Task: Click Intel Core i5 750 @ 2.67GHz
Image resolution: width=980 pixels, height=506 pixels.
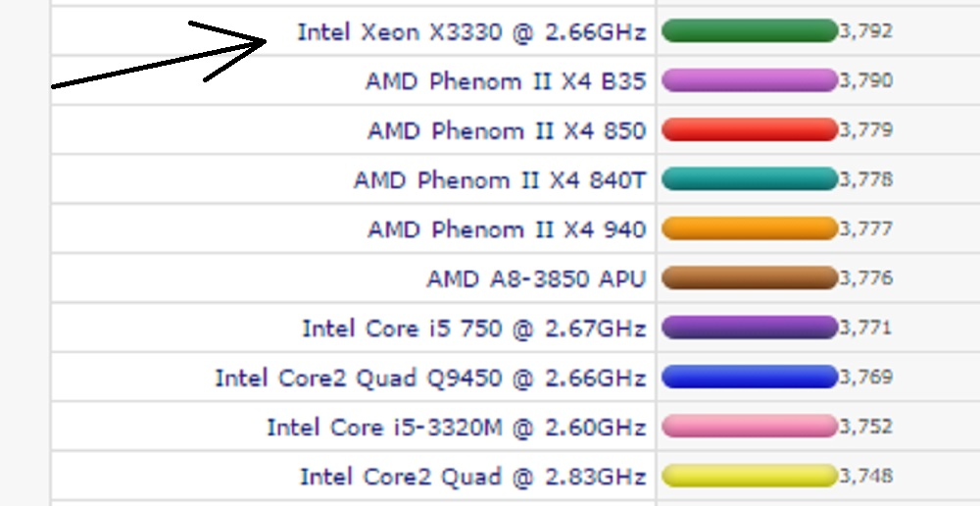Action: (x=474, y=329)
